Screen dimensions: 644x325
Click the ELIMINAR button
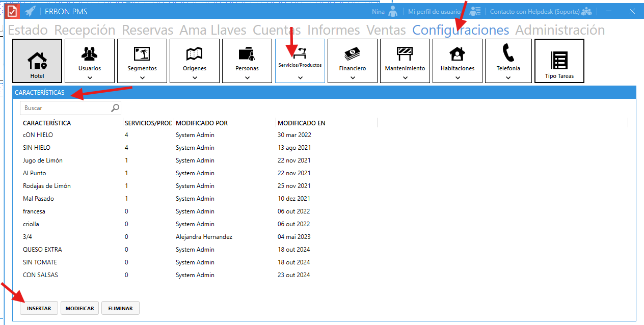120,308
